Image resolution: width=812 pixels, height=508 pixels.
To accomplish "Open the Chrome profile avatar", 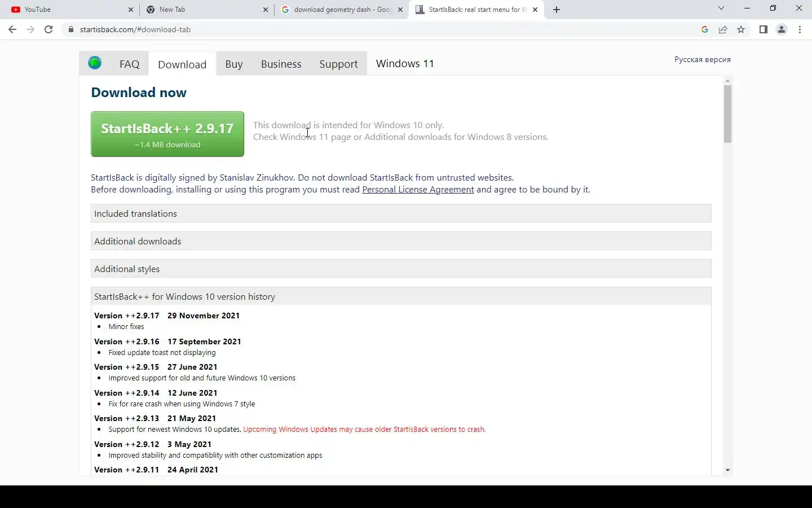I will pyautogui.click(x=782, y=29).
